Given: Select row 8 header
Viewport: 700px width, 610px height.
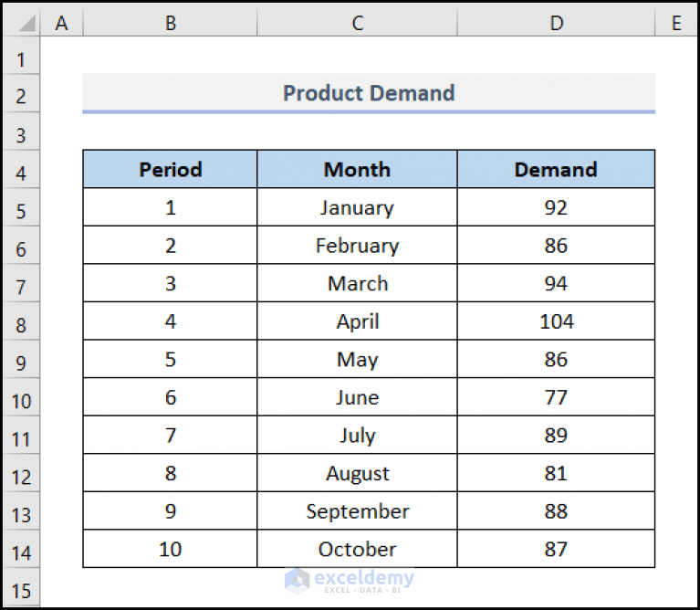Looking at the screenshot, I should point(21,321).
